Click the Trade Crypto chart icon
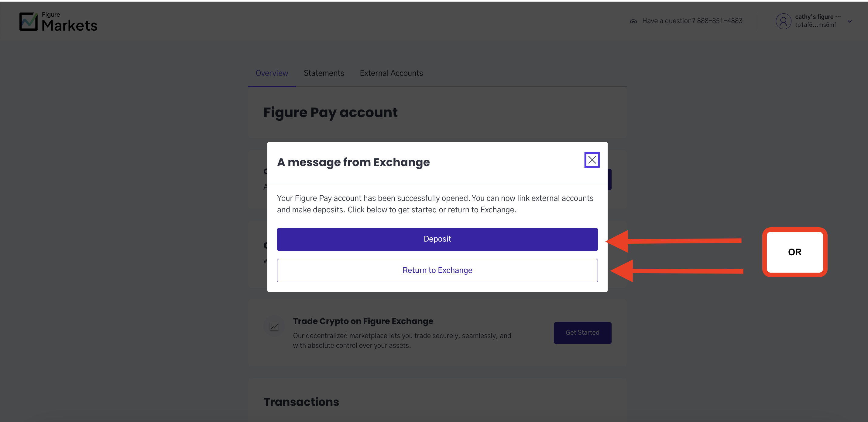The width and height of the screenshot is (868, 422). click(x=274, y=326)
